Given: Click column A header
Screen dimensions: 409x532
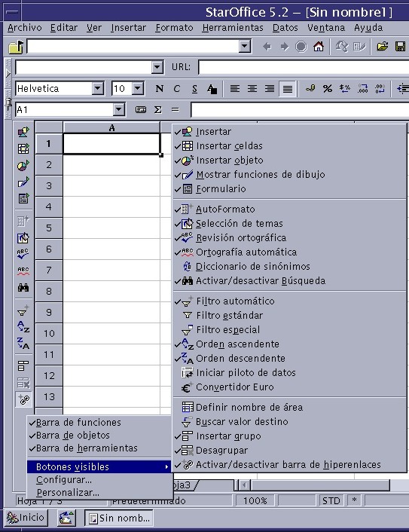Looking at the screenshot, I should [x=111, y=128].
